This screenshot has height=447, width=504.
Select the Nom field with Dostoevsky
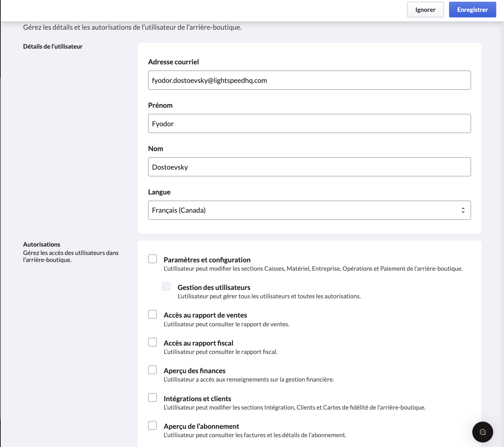pyautogui.click(x=309, y=167)
